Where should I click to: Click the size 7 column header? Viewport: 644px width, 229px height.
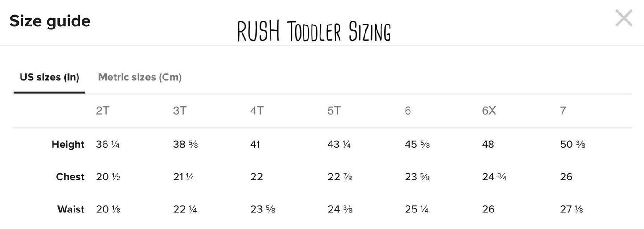(x=563, y=111)
